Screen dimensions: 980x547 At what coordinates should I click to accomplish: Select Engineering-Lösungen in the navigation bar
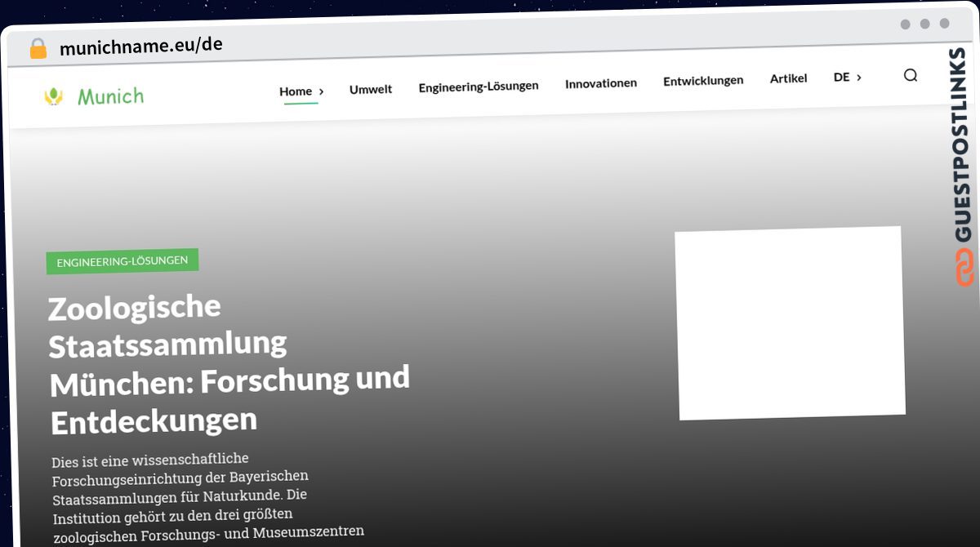(x=478, y=87)
